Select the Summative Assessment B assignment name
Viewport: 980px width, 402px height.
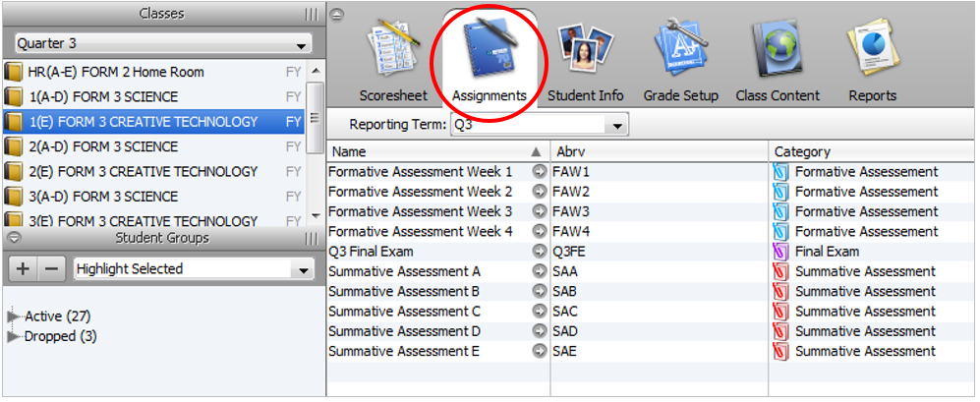tap(404, 292)
